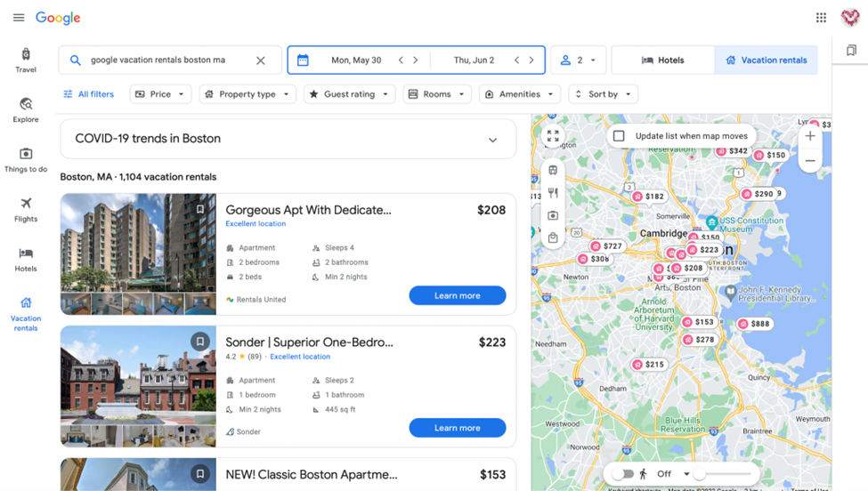
Task: Open All filters
Action: 88,94
